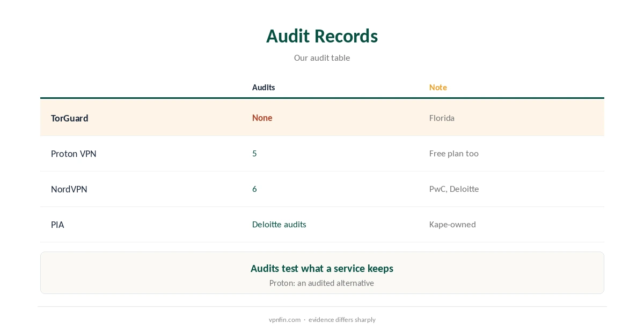
Task: Select the NordVPN row name
Action: tap(69, 189)
